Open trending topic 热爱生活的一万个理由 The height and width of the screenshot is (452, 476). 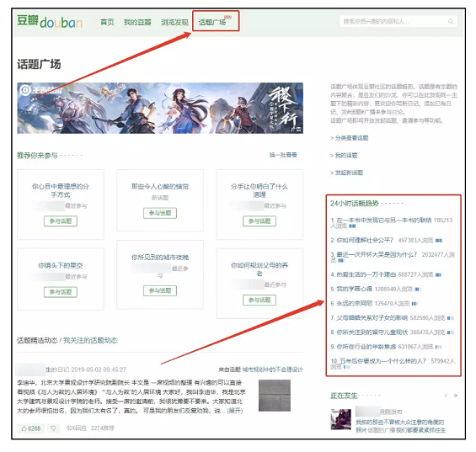click(x=366, y=274)
